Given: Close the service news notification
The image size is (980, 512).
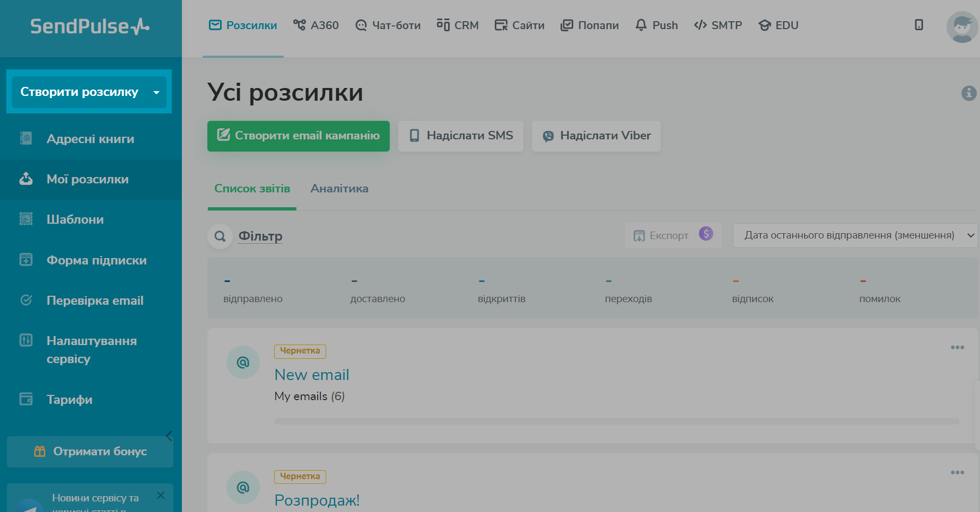Looking at the screenshot, I should [x=161, y=496].
